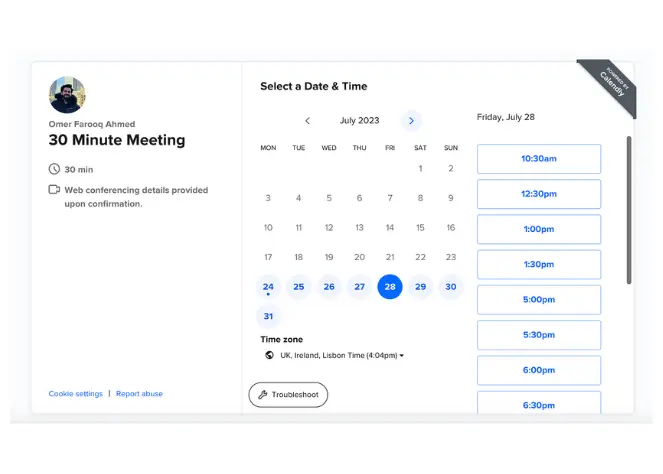663x474 pixels.
Task: Pick July 24 on the calendar
Action: click(268, 287)
